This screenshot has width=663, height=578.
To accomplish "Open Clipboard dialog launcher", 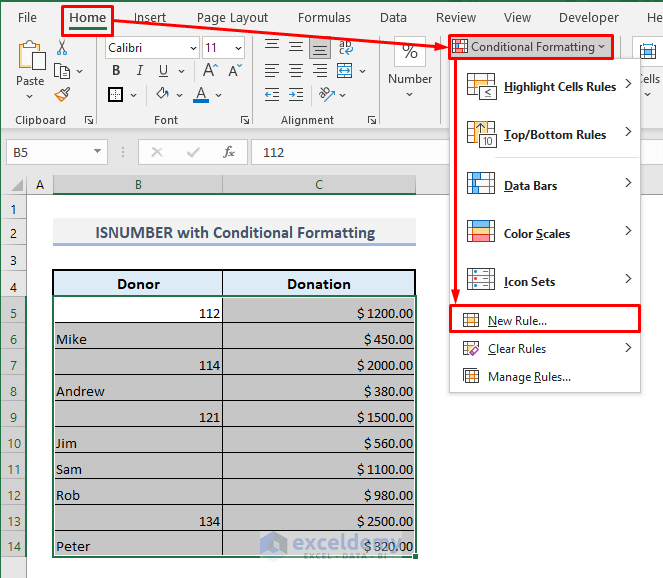I will pos(89,120).
